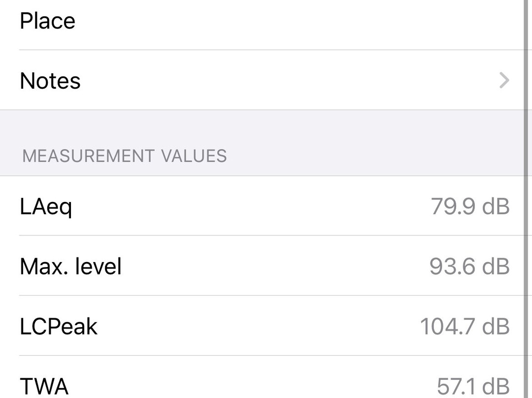Select the LAeq label
Image resolution: width=532 pixels, height=398 pixels.
[46, 206]
